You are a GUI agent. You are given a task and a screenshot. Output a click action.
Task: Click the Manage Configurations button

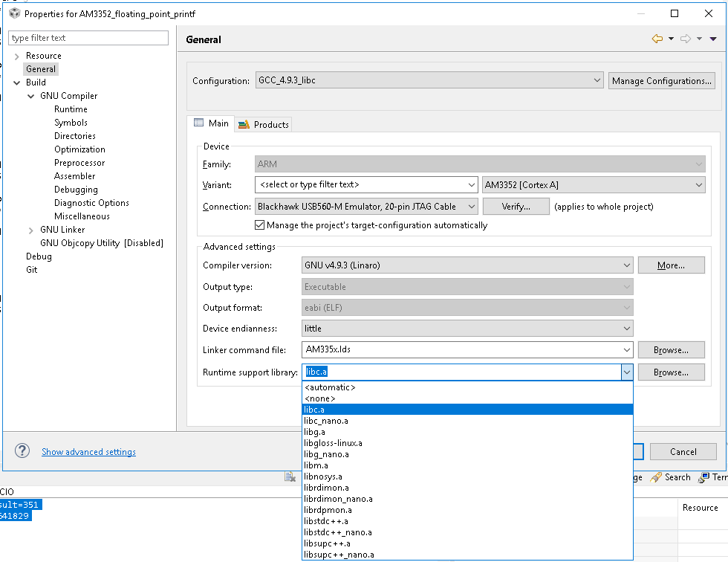(x=662, y=80)
